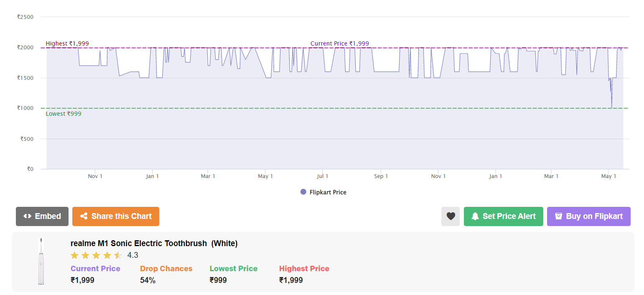Click the Drop Chances 54% value
This screenshot has width=644, height=295.
(148, 280)
